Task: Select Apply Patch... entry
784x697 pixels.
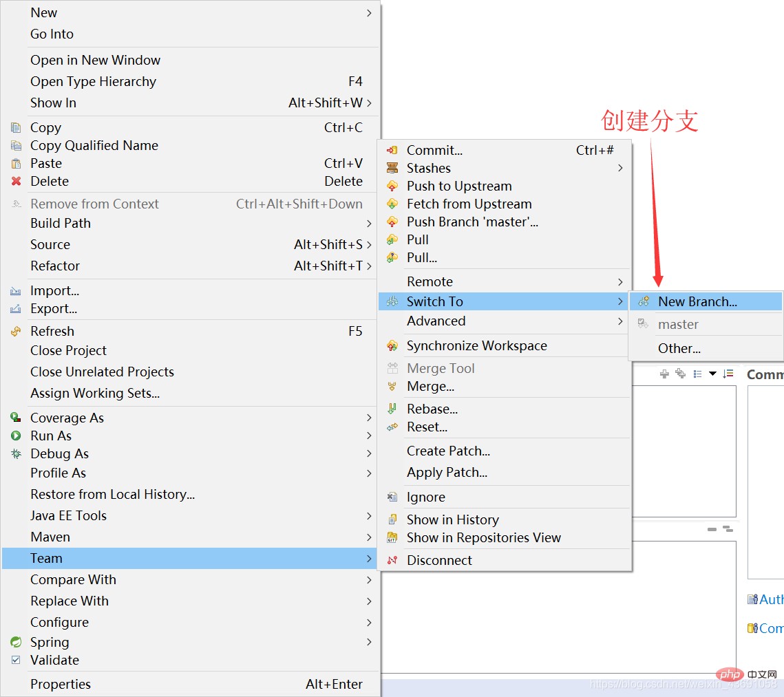Action: point(504,472)
